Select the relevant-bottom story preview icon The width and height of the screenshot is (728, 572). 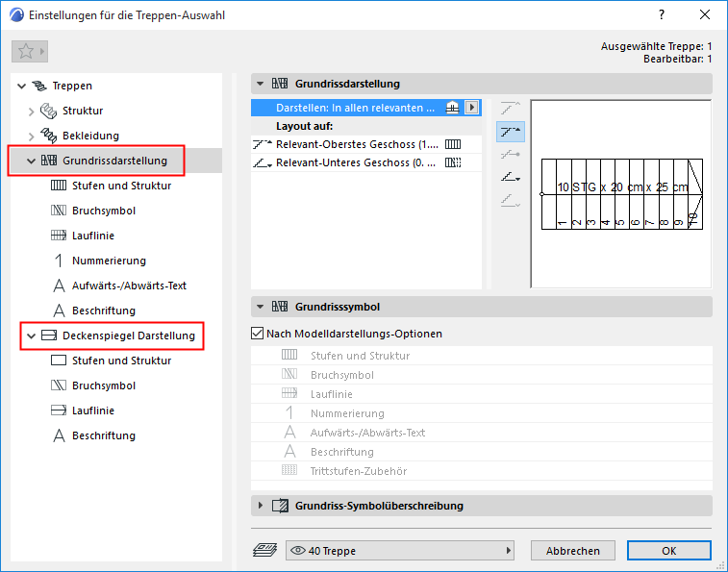pyautogui.click(x=511, y=177)
